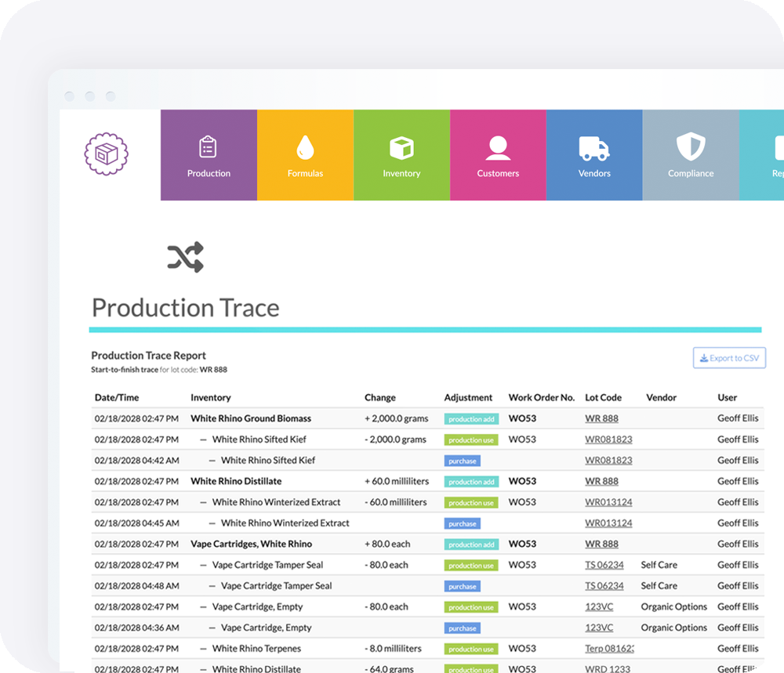Image resolution: width=784 pixels, height=673 pixels.
Task: Click + 2,000.0 grams change value
Action: (397, 418)
